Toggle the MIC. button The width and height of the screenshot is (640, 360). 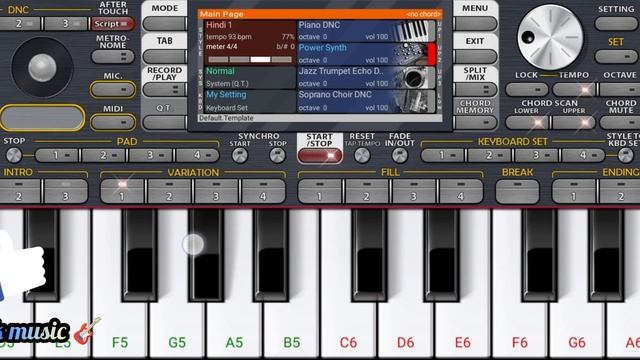tap(113, 90)
